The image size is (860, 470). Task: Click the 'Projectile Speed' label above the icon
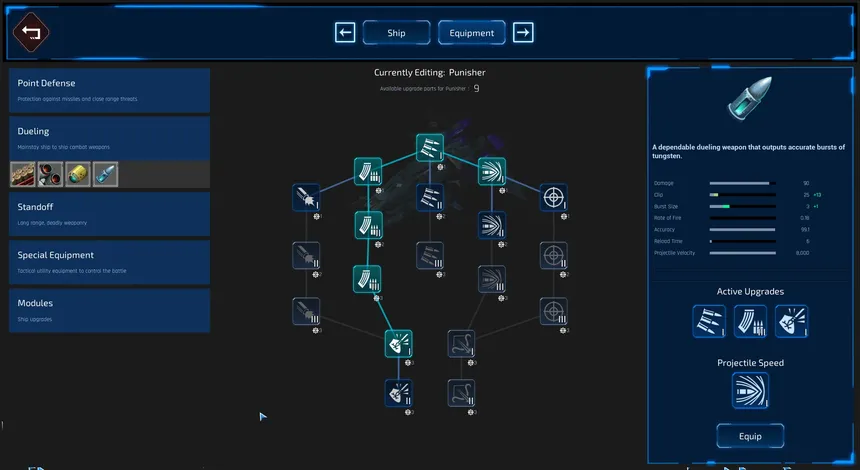tap(750, 363)
